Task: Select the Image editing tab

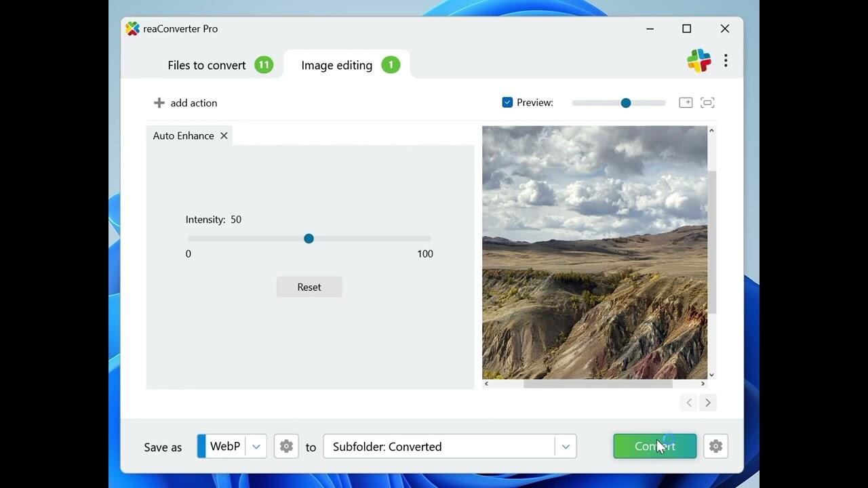Action: tap(337, 65)
